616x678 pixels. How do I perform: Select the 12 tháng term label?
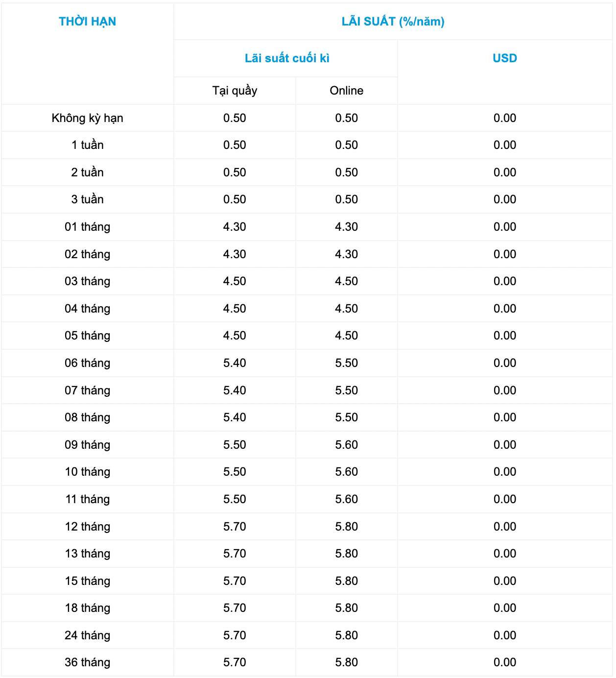pyautogui.click(x=87, y=527)
